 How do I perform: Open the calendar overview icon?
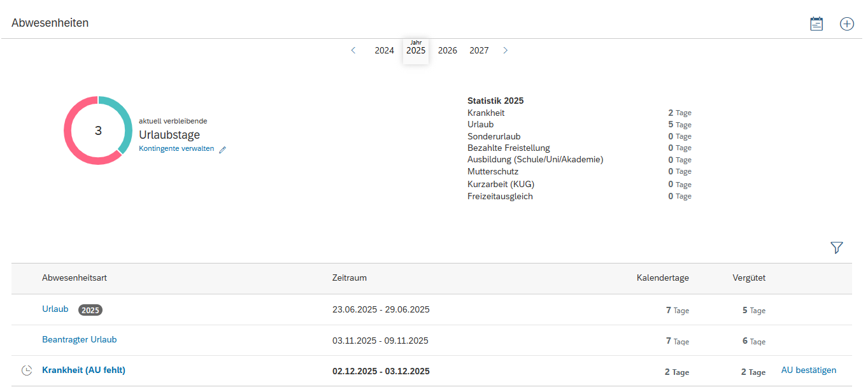816,24
